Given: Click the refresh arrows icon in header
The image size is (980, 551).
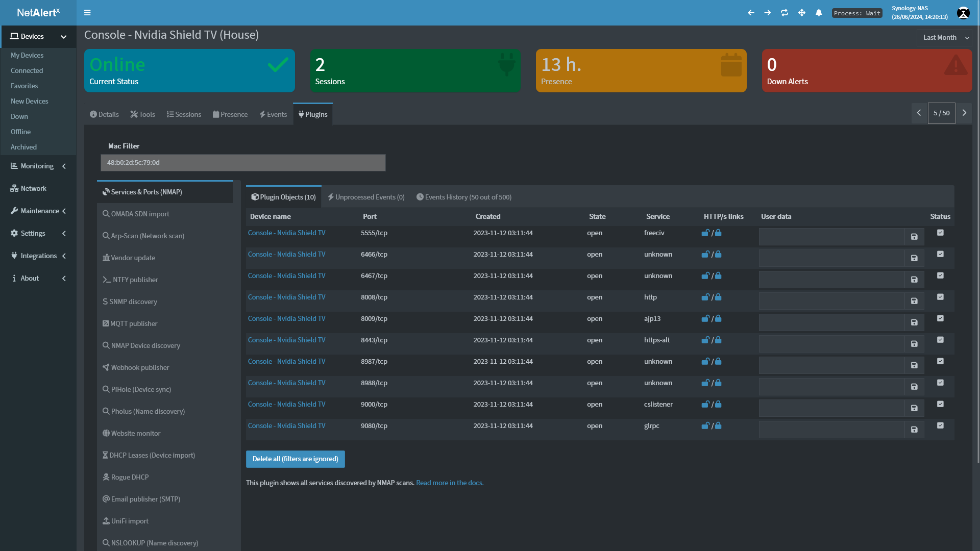Looking at the screenshot, I should 785,13.
